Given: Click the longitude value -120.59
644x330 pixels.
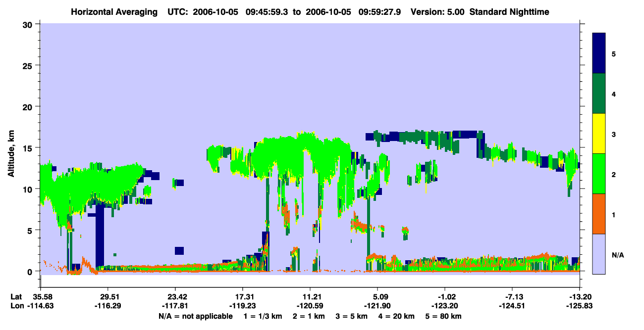Looking at the screenshot, I should 310,306.
